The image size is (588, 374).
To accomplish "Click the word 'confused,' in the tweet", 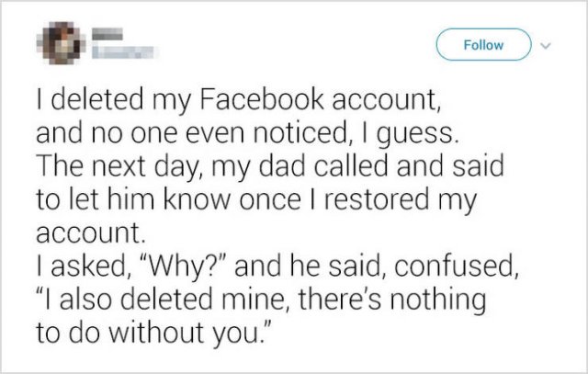I will tap(457, 266).
